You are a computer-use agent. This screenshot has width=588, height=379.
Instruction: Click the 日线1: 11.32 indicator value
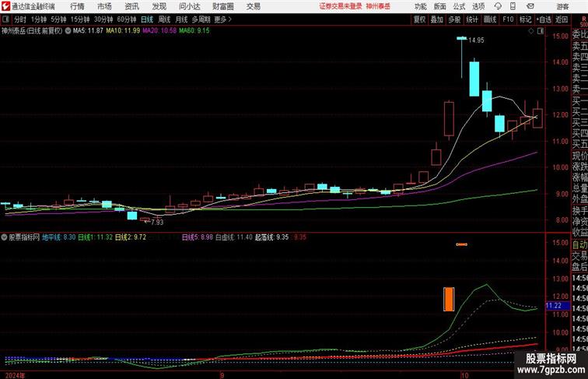click(x=95, y=237)
